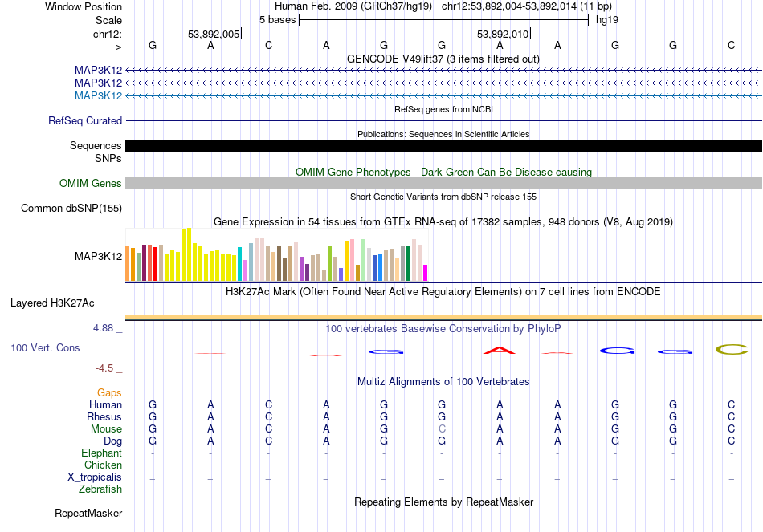763x532 pixels.
Task: Click the light-blue MAP3K12 GENCODE transcript label
Action: tap(98, 95)
